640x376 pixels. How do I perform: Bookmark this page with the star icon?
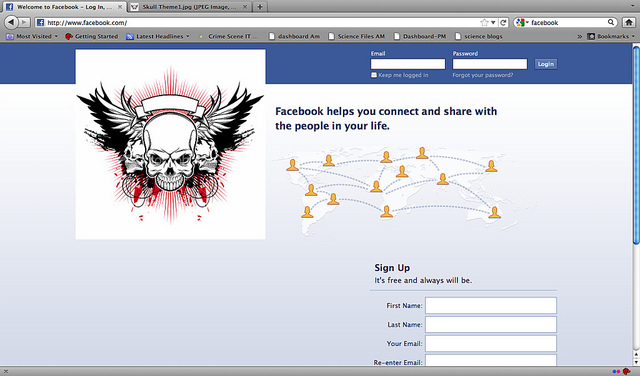[484, 22]
